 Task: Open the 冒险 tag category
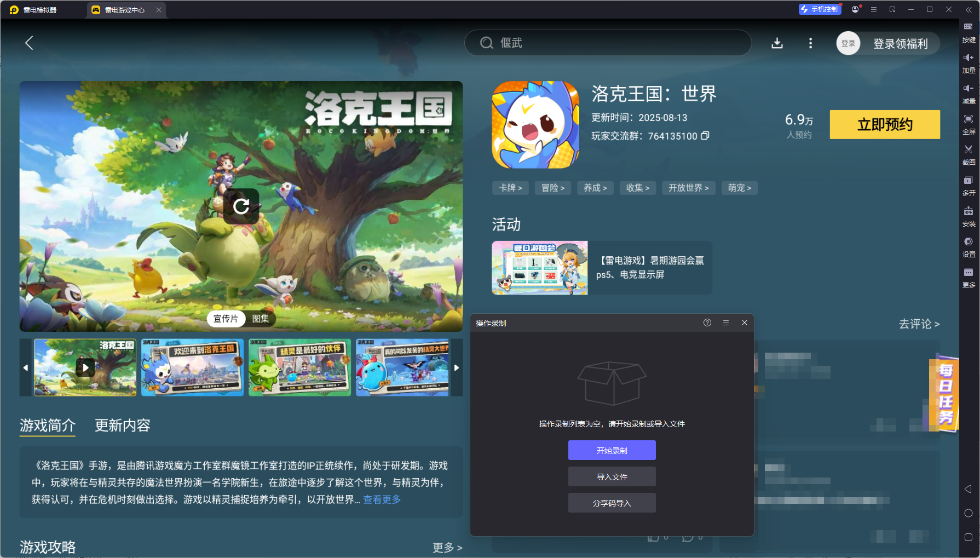(553, 188)
